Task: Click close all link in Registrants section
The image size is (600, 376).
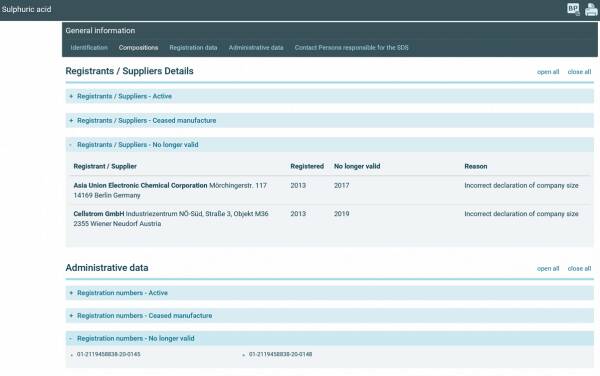Action: [x=579, y=72]
